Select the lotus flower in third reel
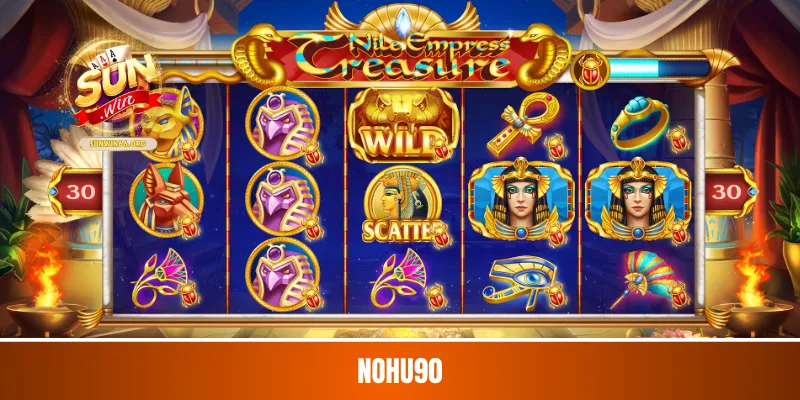The height and width of the screenshot is (400, 800). click(401, 278)
